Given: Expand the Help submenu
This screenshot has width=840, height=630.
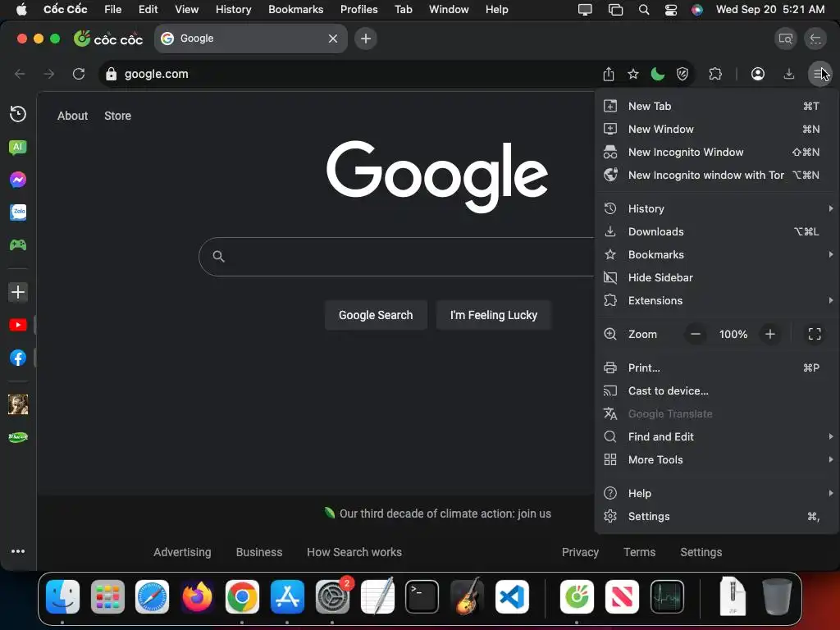Looking at the screenshot, I should pyautogui.click(x=716, y=493).
